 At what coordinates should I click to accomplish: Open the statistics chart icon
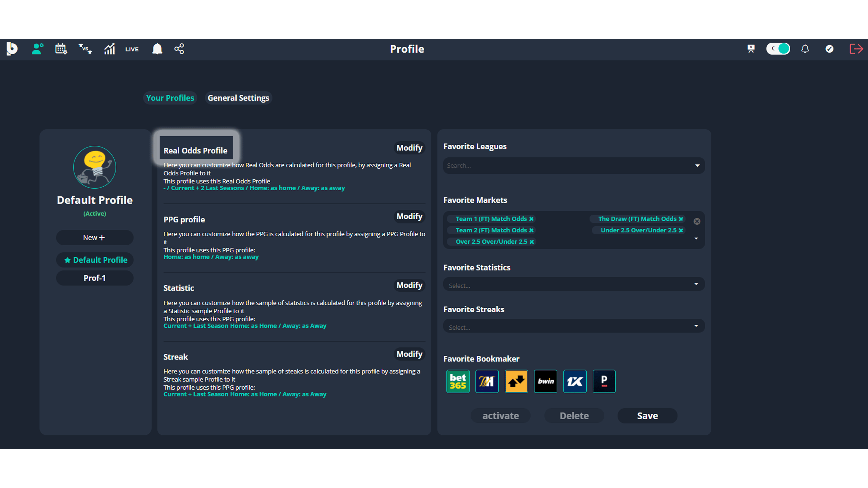(108, 49)
